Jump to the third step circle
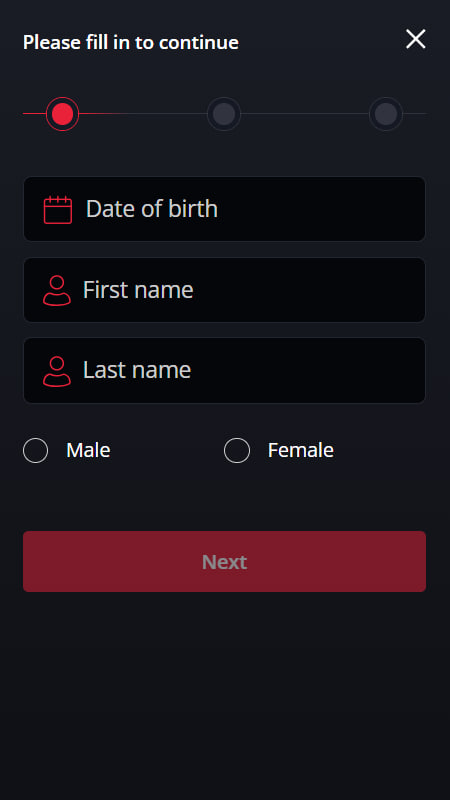The image size is (450, 800). pos(386,114)
